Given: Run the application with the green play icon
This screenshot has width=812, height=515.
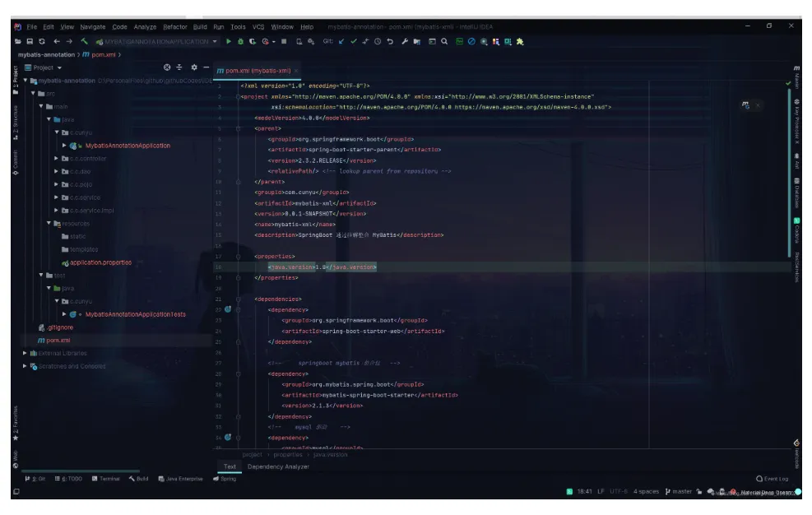Looking at the screenshot, I should pyautogui.click(x=229, y=41).
